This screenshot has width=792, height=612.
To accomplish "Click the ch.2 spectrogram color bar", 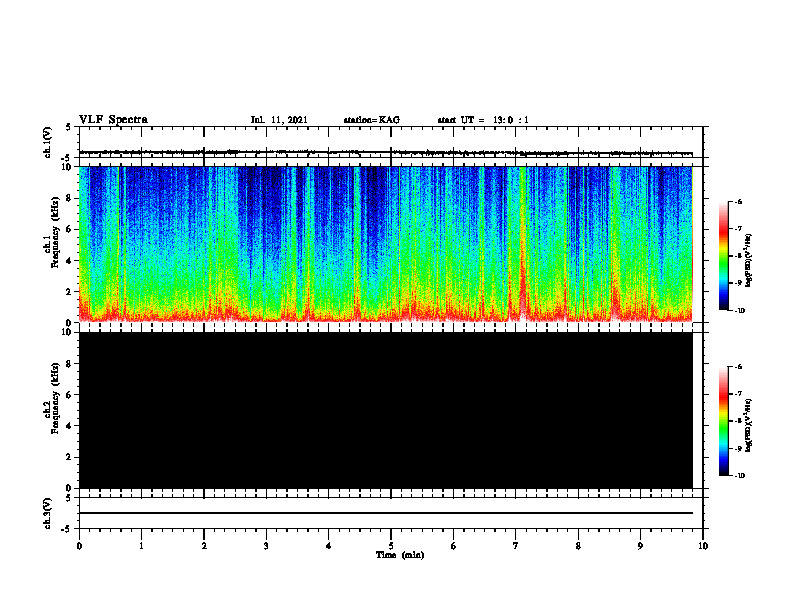I will [x=723, y=421].
